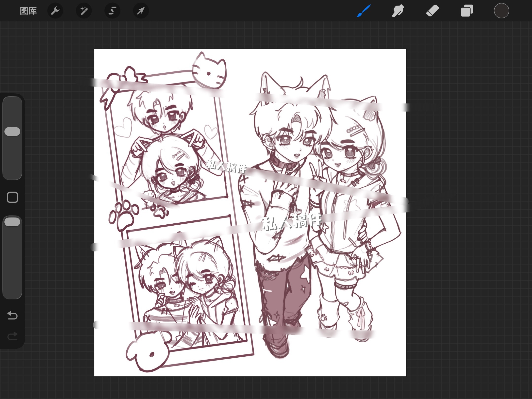Open the Actions wrench menu

pyautogui.click(x=55, y=11)
